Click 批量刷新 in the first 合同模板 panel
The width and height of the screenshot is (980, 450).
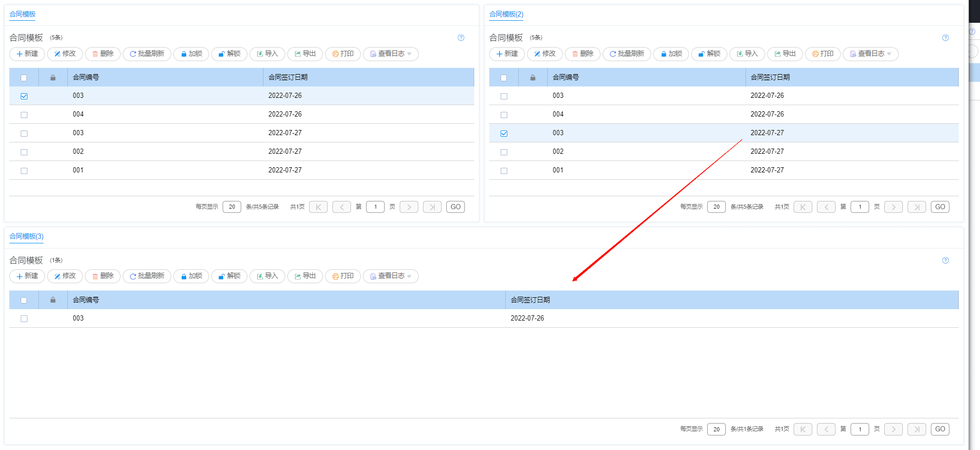coord(147,54)
